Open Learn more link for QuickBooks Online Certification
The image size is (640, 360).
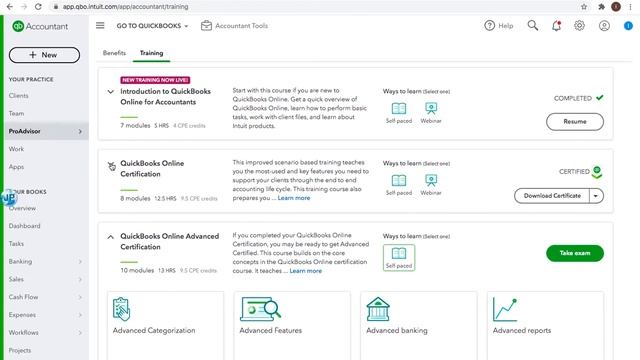tap(294, 198)
